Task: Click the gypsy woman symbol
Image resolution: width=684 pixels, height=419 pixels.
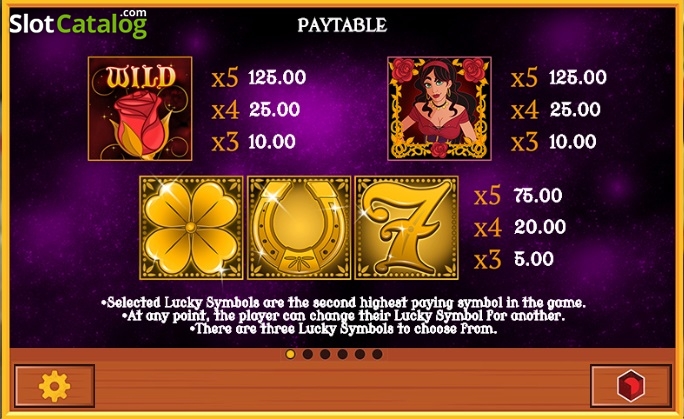Action: pyautogui.click(x=439, y=109)
